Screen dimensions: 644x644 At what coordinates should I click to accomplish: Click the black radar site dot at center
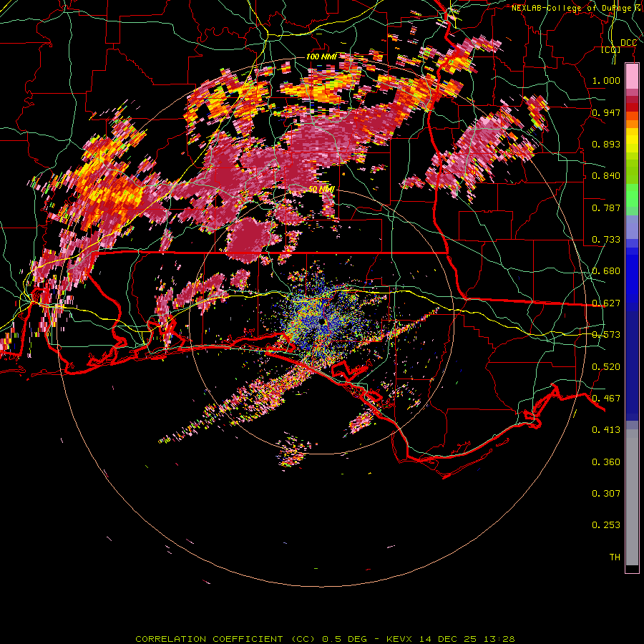tap(321, 321)
